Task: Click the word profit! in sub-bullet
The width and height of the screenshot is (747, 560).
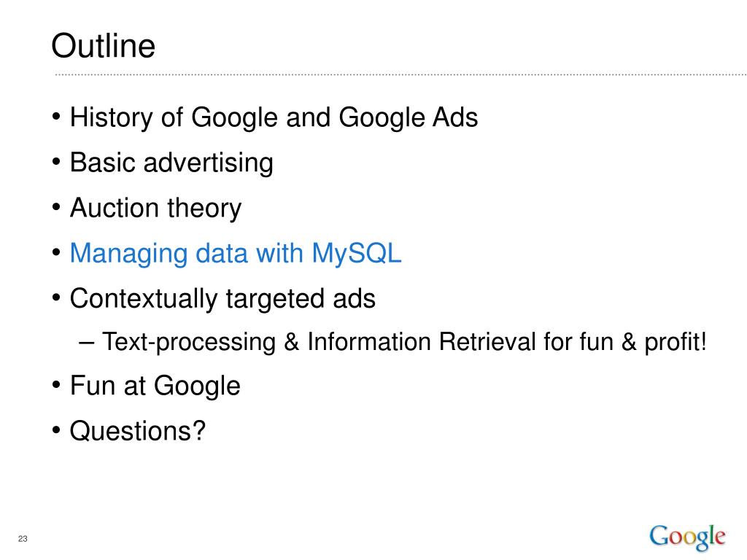Action: 676,342
